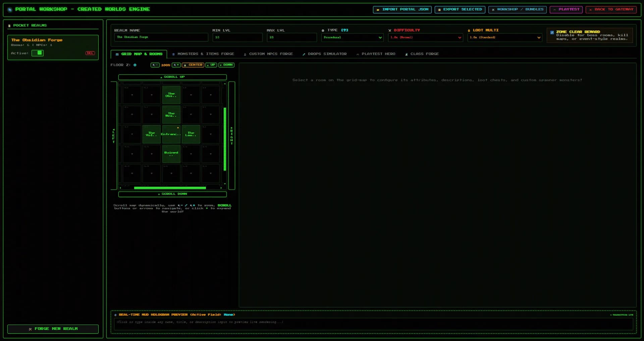
Task: Select The Obsidian Forge realm card
Action: 53,47
